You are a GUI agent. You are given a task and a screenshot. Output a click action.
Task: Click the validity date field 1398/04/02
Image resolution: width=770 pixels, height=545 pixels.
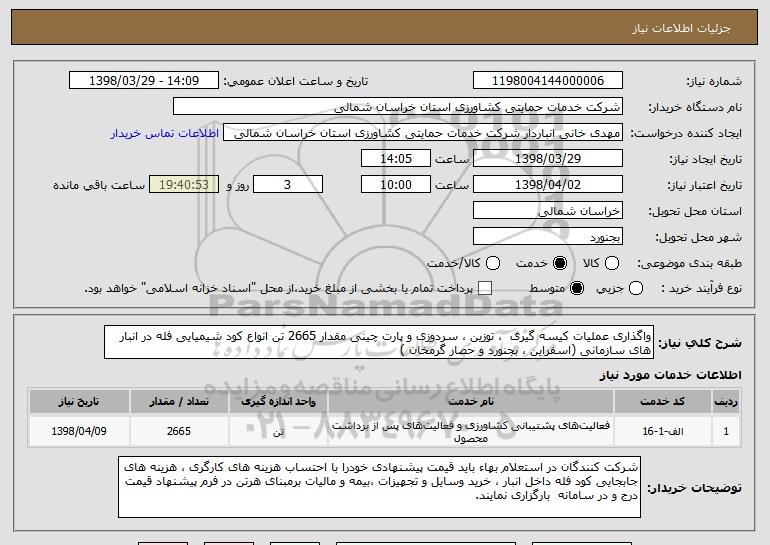[548, 185]
